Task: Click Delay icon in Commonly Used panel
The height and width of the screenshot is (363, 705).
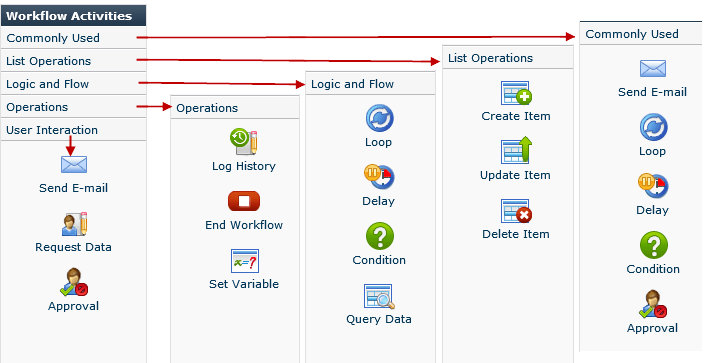Action: click(x=653, y=186)
